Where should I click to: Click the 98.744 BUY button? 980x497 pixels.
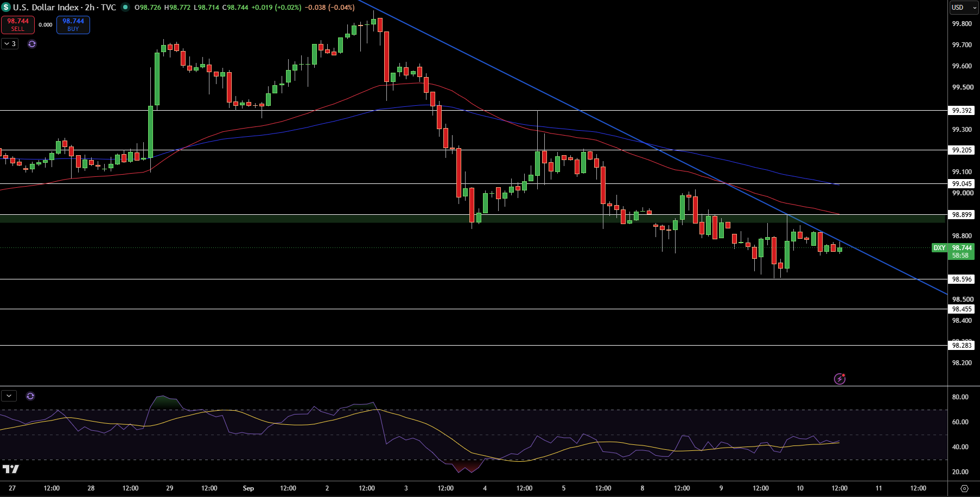pos(73,25)
